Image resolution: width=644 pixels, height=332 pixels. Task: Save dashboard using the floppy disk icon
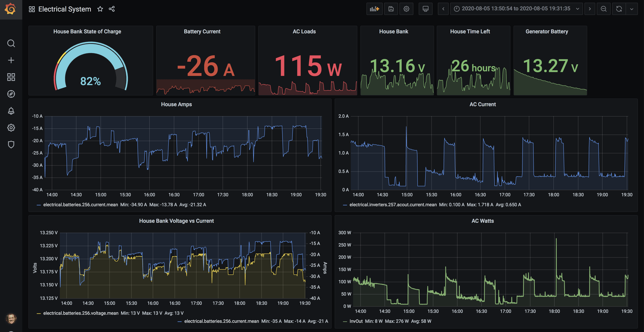pos(391,9)
